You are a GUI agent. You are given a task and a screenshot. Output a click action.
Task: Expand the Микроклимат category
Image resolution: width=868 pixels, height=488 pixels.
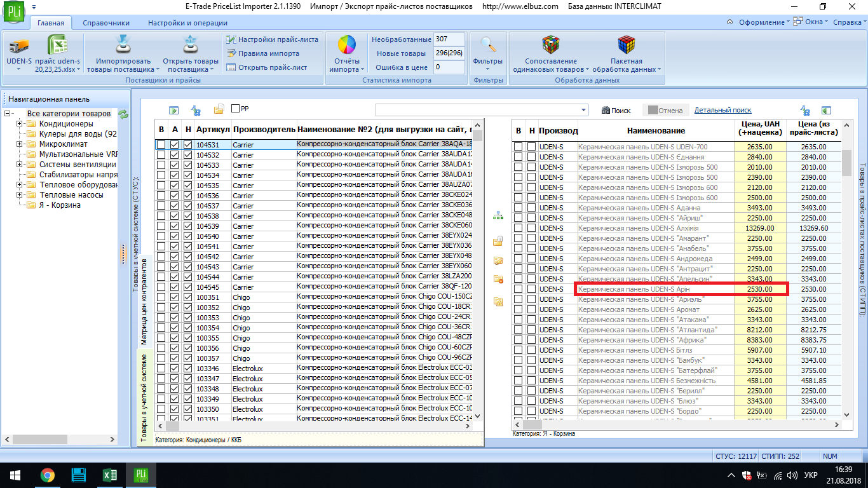(20, 144)
